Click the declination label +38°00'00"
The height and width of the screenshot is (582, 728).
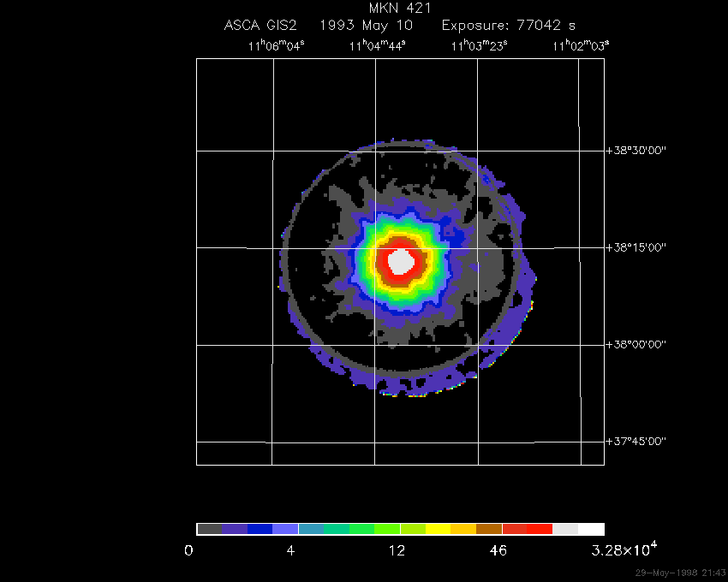pos(636,344)
